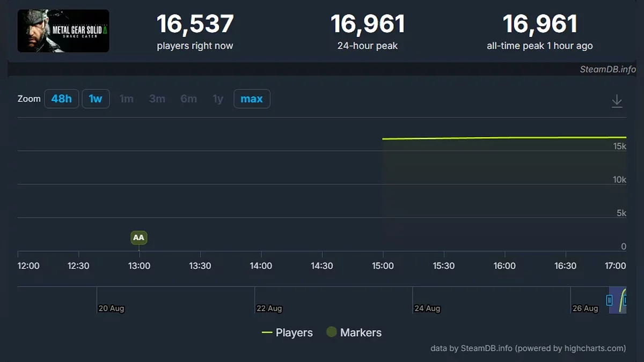Click the download chart data icon

pos(617,101)
